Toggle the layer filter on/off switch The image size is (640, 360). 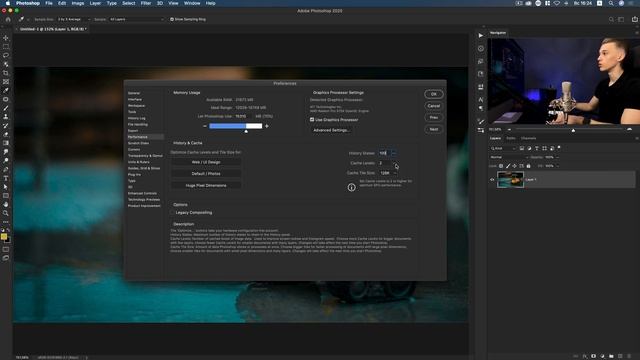click(x=559, y=148)
